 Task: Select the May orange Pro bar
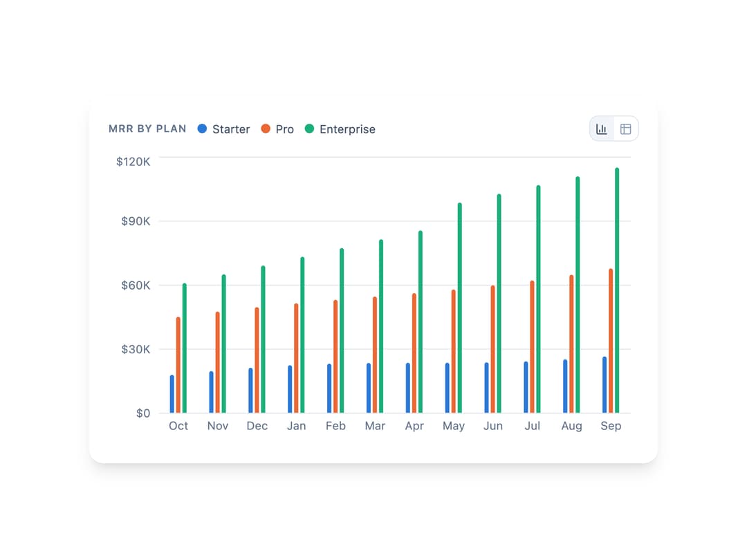454,351
